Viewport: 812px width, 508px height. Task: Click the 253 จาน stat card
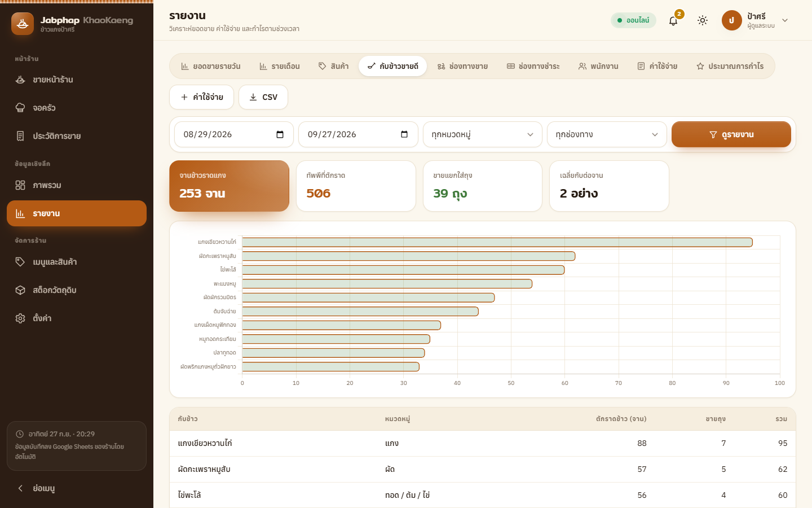[x=230, y=186]
